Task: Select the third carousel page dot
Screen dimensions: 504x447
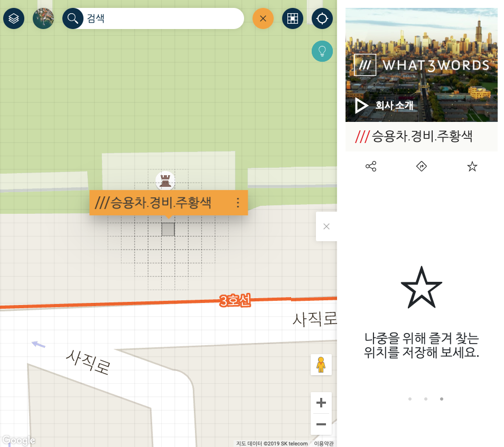Action: (x=442, y=399)
